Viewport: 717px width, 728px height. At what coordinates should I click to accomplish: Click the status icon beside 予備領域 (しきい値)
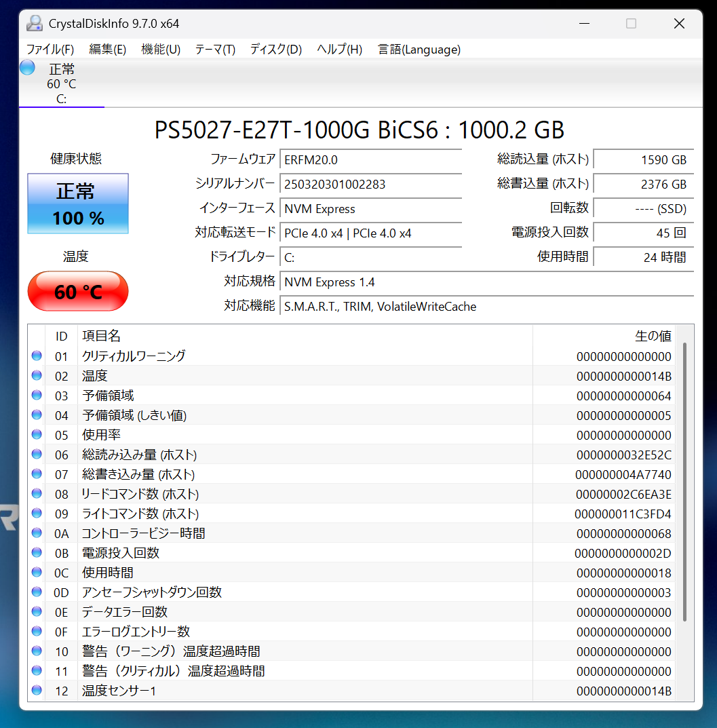click(37, 415)
